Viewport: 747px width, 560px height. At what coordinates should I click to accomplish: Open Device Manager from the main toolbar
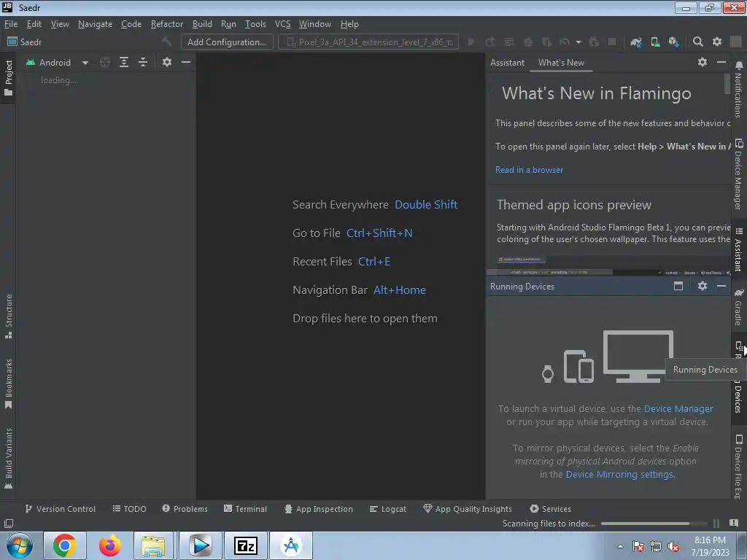tap(656, 42)
